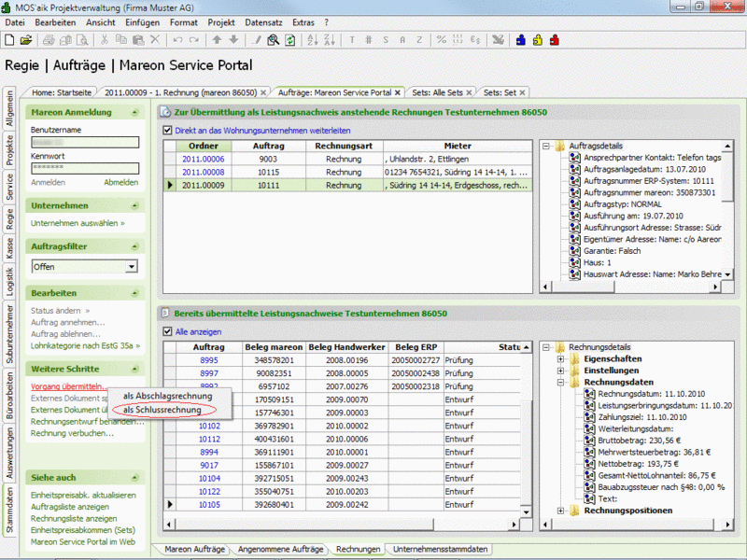Click the Redo arrow icon
Screen dimensions: 747x560
click(x=194, y=40)
